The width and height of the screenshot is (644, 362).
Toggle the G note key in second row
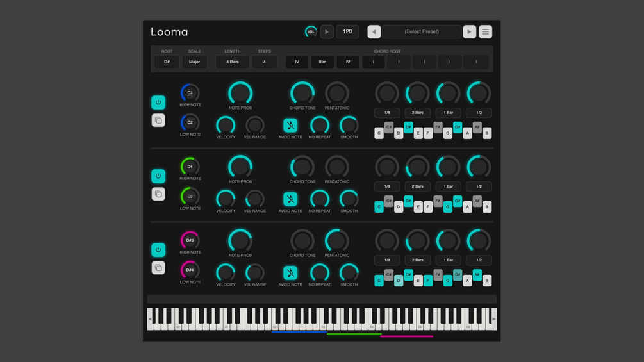coord(448,207)
